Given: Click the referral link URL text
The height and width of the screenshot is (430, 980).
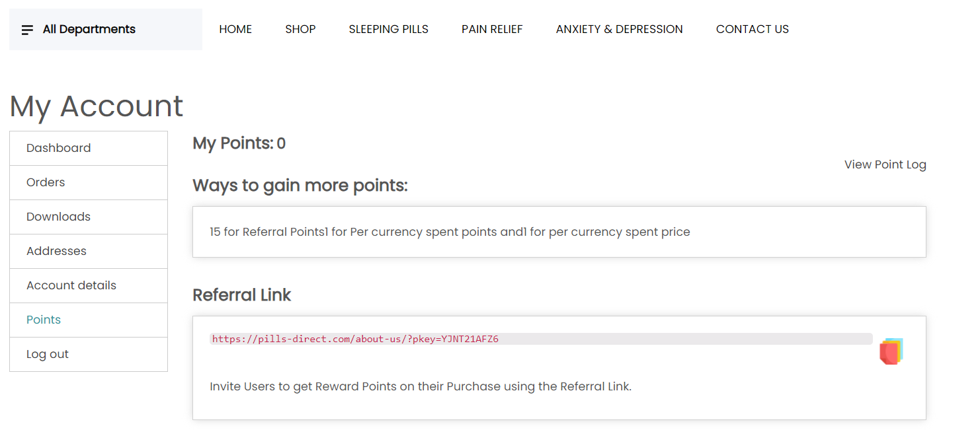Looking at the screenshot, I should [x=355, y=339].
